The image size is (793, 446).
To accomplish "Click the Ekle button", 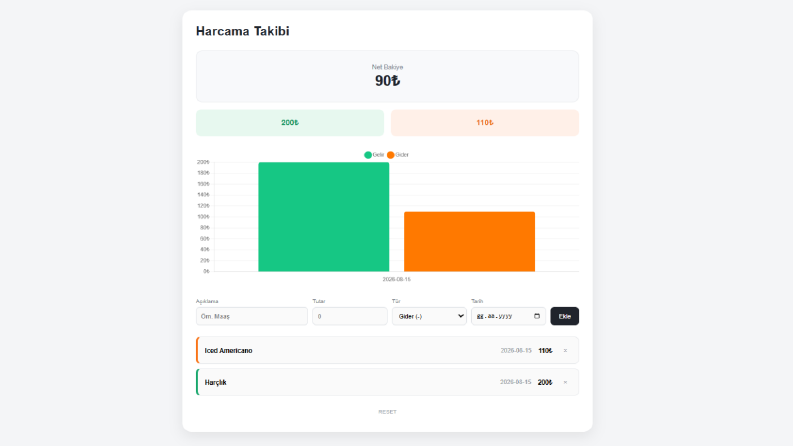I will tap(564, 316).
